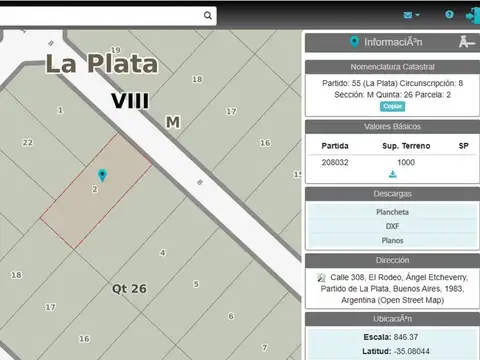Click the Ubicación section header
Screen dimensions: 480x360
(392, 319)
